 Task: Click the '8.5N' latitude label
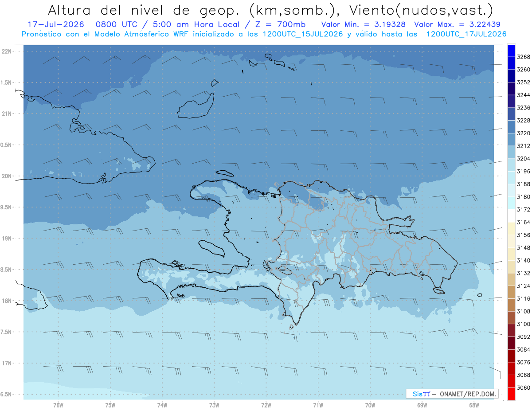pyautogui.click(x=7, y=270)
